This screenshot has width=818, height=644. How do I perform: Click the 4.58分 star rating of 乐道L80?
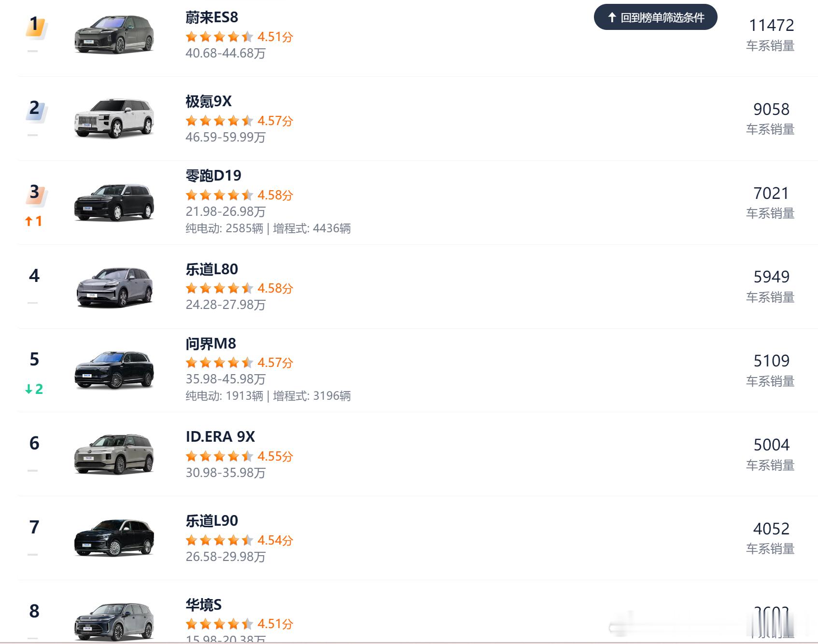coord(240,288)
